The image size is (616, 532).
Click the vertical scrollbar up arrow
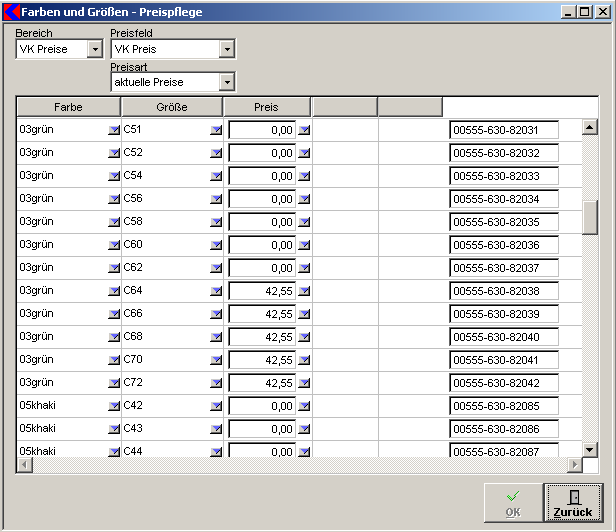point(590,127)
